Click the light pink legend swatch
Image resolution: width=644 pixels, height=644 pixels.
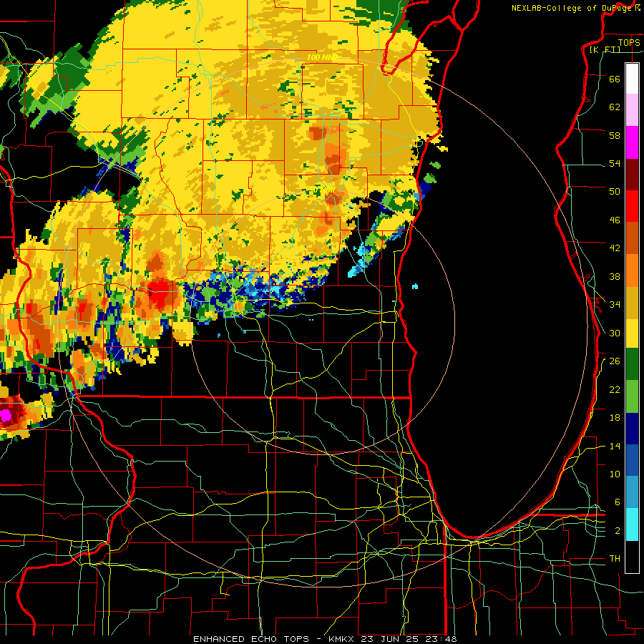point(632,110)
